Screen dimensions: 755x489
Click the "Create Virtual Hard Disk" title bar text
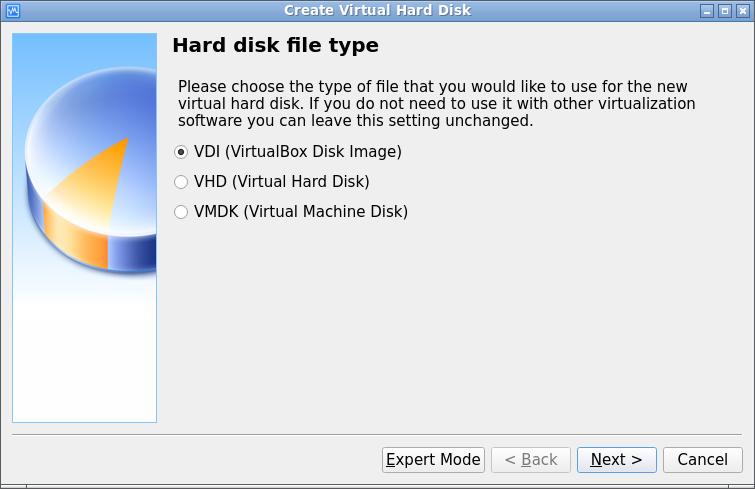click(x=377, y=10)
